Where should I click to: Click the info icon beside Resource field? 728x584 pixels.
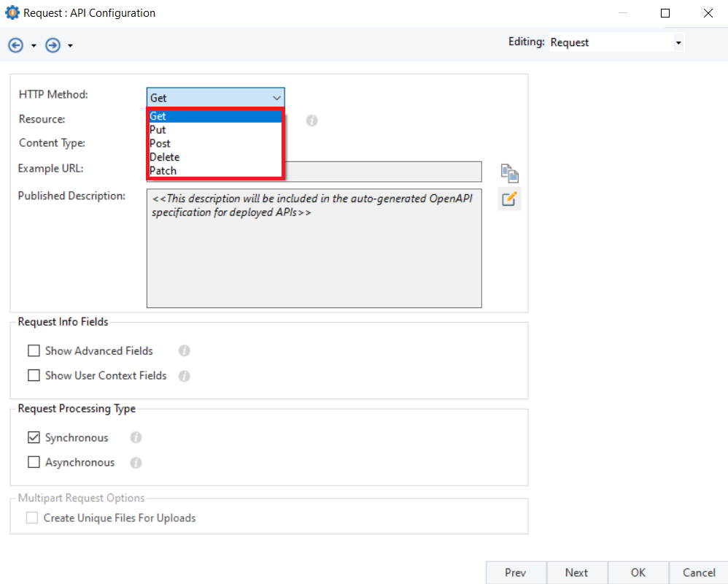tap(311, 120)
